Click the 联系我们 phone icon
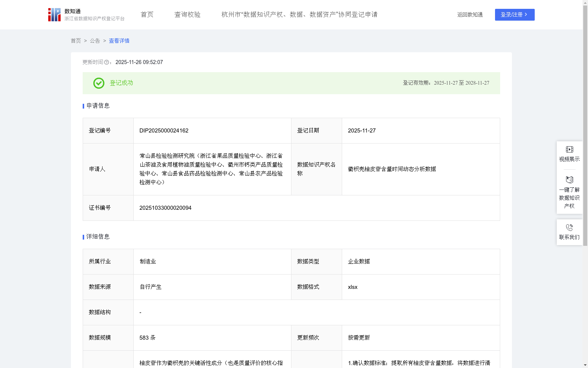The width and height of the screenshot is (588, 368). point(569,227)
